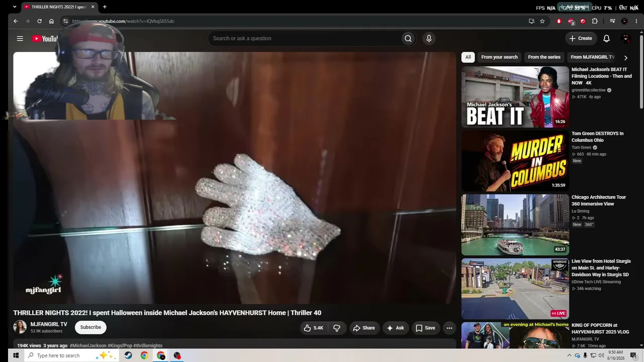Open a new browser tab

(105, 7)
